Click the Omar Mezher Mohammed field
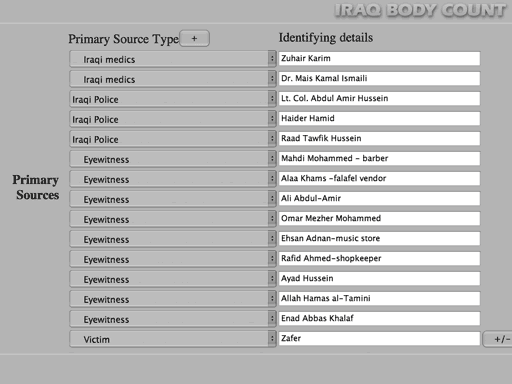The image size is (512, 384). 379,219
